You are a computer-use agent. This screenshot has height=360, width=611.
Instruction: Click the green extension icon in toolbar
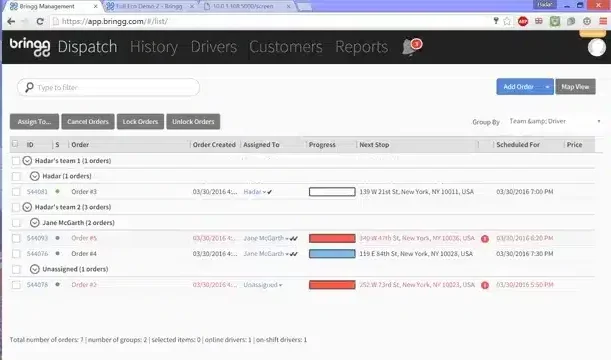coord(555,21)
